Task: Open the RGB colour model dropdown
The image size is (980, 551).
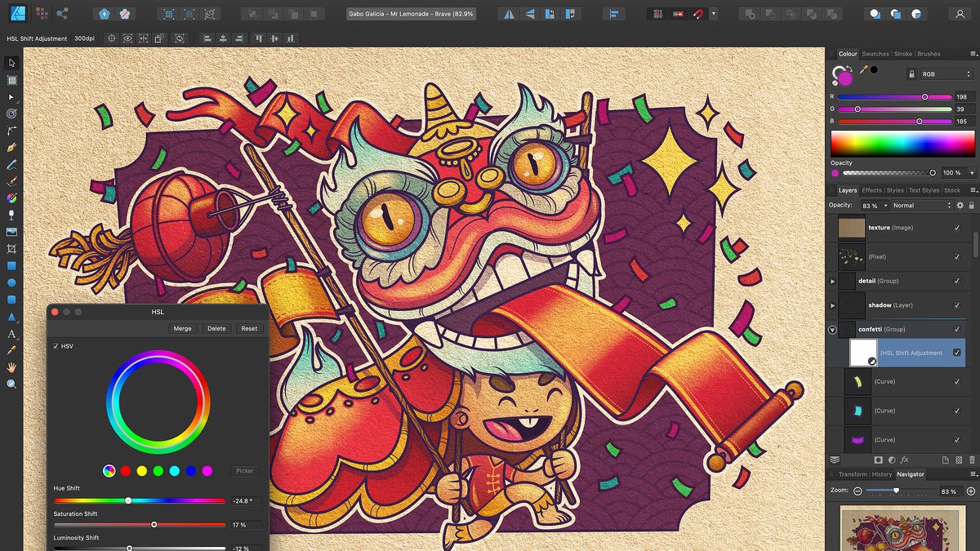Action: coord(945,73)
